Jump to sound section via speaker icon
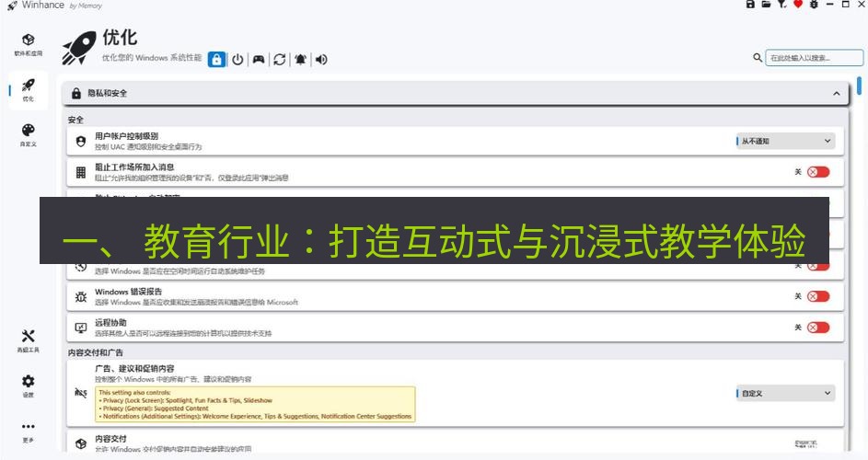 click(321, 59)
